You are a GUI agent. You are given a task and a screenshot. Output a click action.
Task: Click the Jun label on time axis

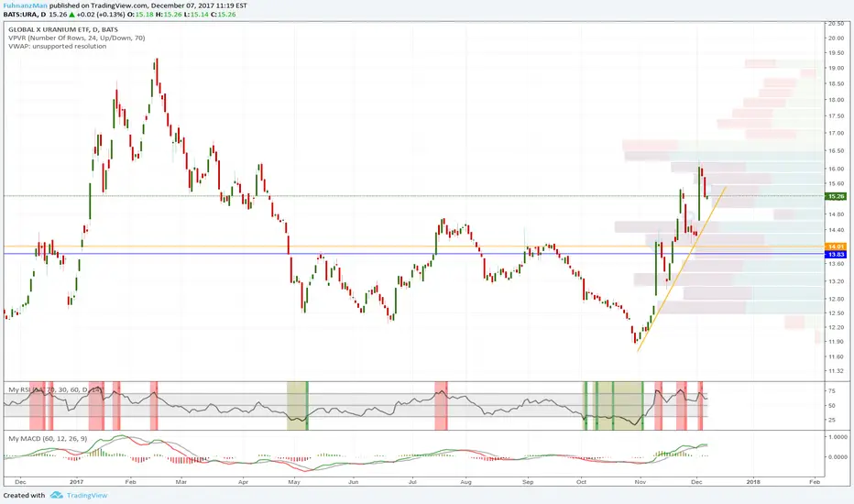tap(354, 482)
